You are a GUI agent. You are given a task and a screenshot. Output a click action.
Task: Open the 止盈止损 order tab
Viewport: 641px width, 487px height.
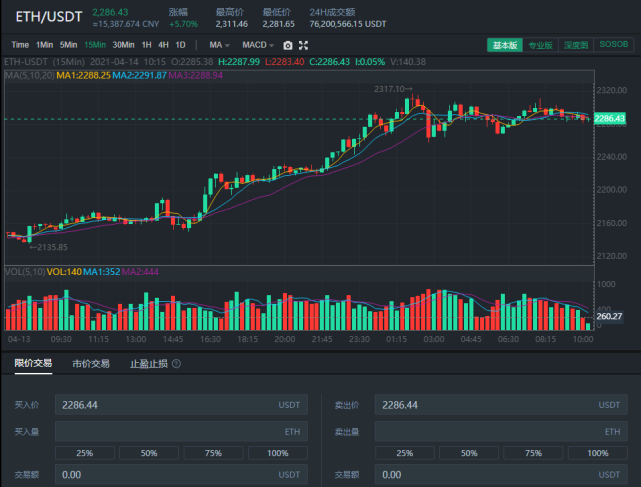(x=148, y=364)
